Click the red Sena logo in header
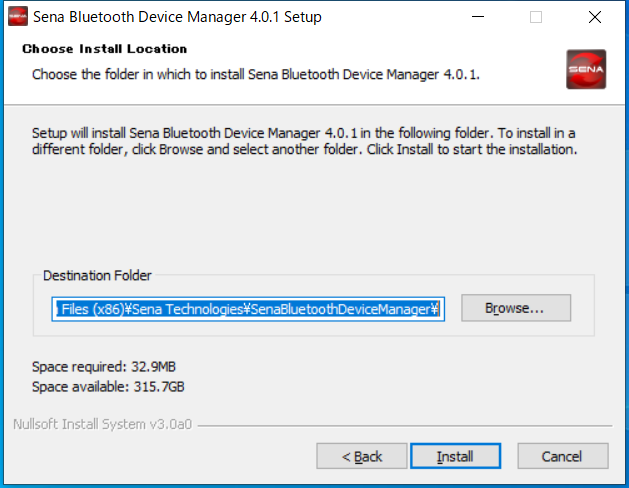 click(x=586, y=69)
